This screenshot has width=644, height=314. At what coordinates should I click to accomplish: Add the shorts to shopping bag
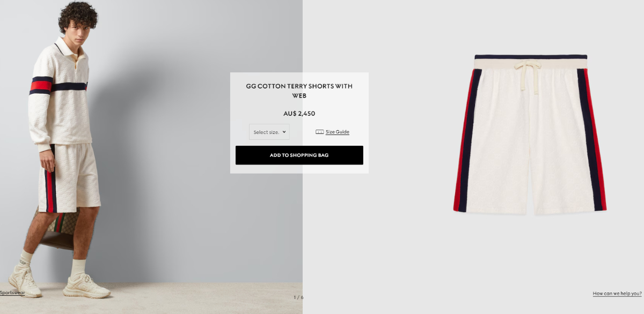[x=299, y=155]
